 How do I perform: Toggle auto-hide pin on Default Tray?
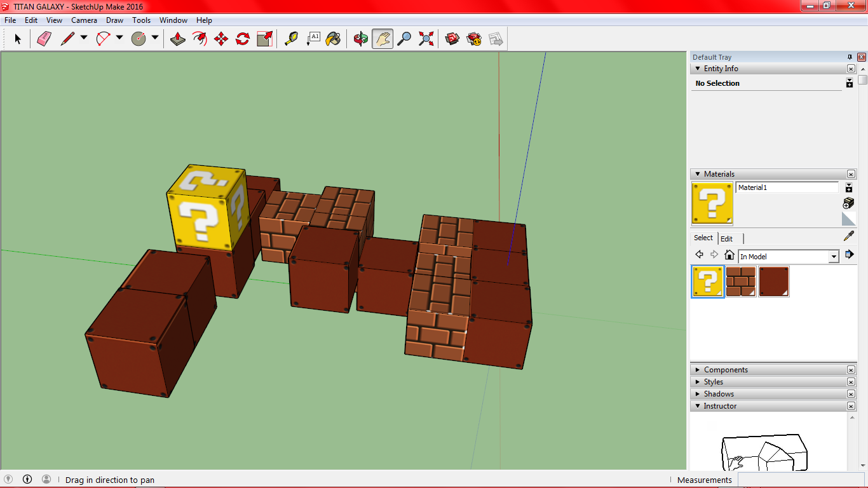[x=850, y=57]
